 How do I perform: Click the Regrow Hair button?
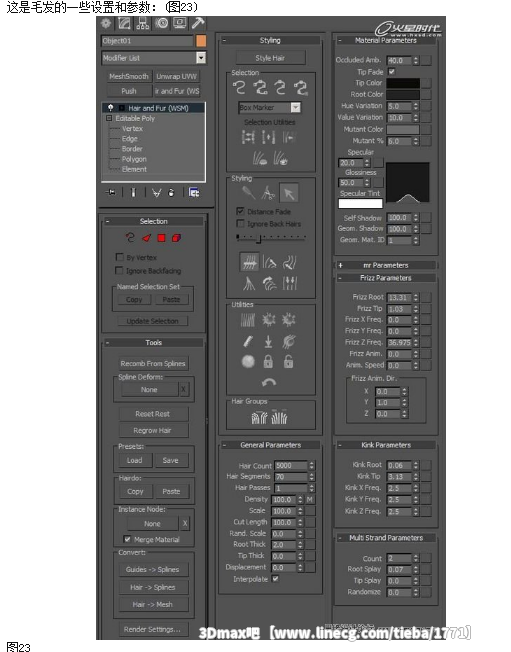pos(152,430)
